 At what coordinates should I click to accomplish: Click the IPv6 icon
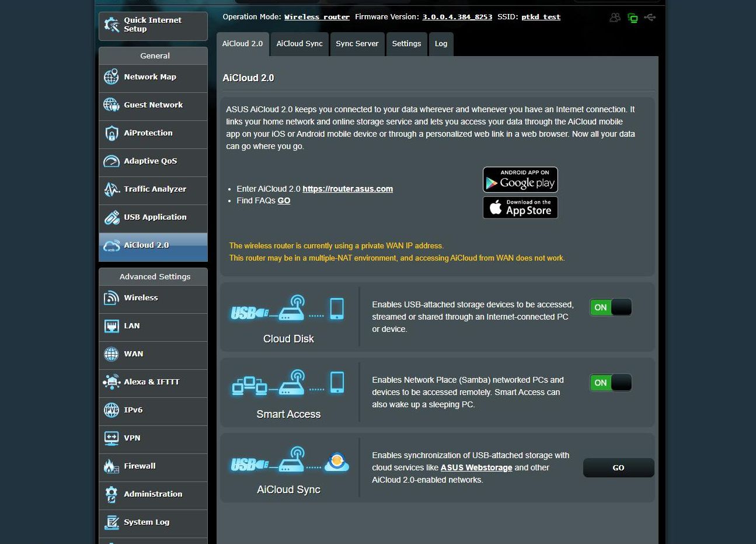[x=111, y=410]
